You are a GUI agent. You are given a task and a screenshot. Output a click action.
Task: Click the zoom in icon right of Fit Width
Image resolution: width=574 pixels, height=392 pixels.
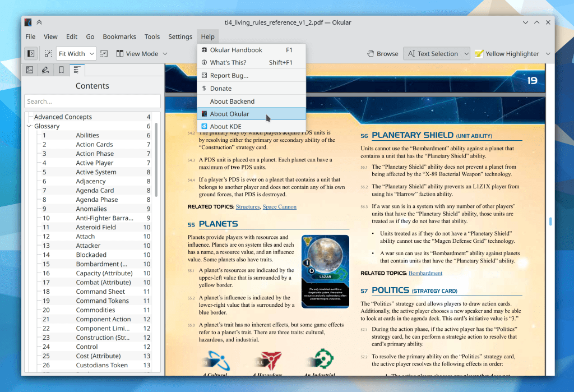tap(104, 54)
